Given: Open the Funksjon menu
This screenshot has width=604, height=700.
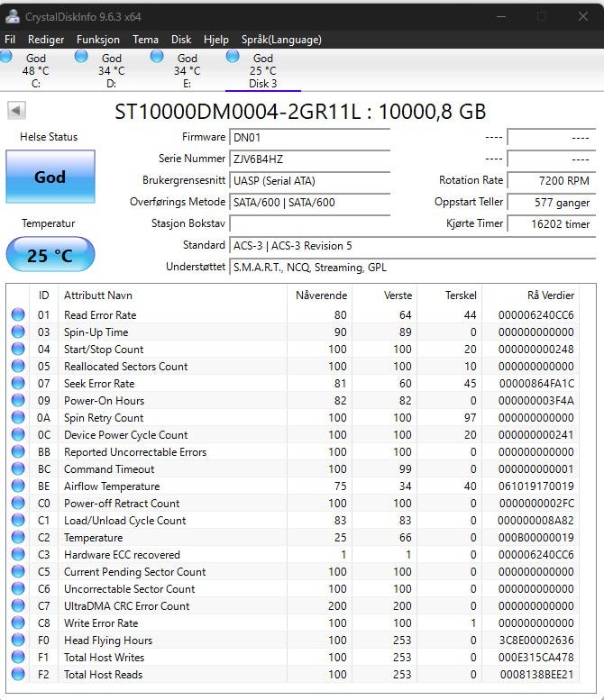Looking at the screenshot, I should coord(97,40).
